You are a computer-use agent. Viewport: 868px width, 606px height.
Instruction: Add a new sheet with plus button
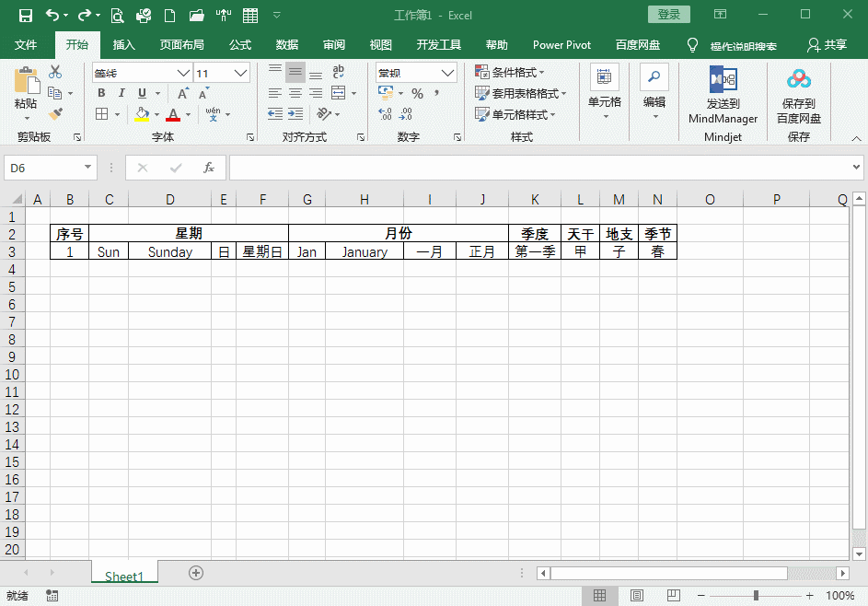[196, 573]
